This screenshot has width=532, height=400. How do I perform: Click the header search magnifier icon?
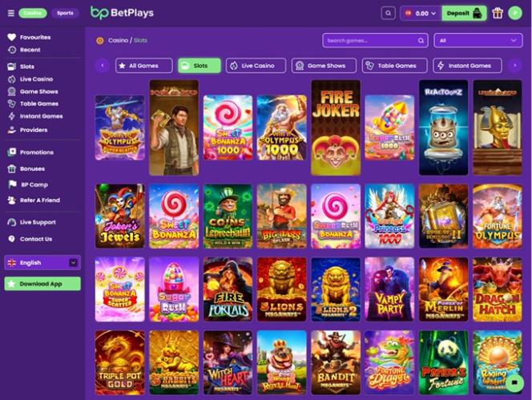point(388,14)
